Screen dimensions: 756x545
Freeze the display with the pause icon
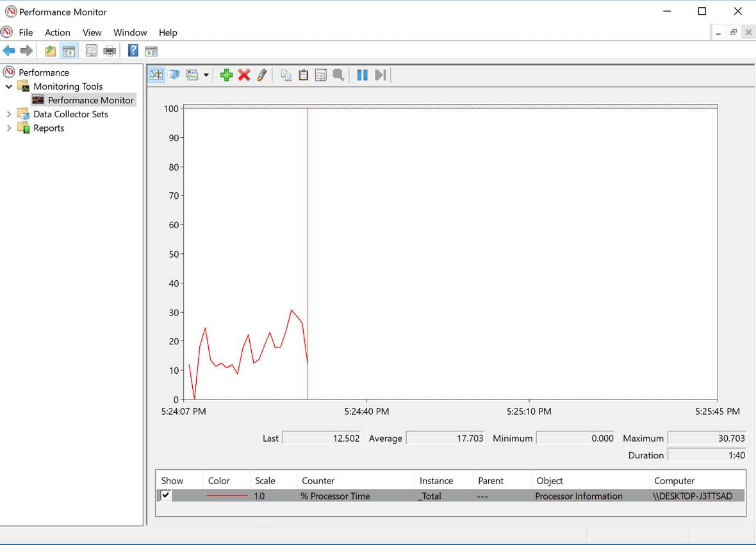coord(362,74)
